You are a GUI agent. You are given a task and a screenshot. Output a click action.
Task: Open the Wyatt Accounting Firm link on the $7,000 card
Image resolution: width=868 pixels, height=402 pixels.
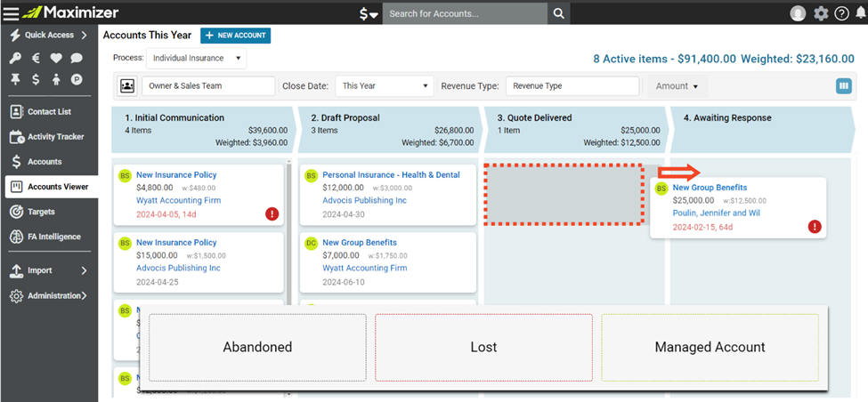364,268
